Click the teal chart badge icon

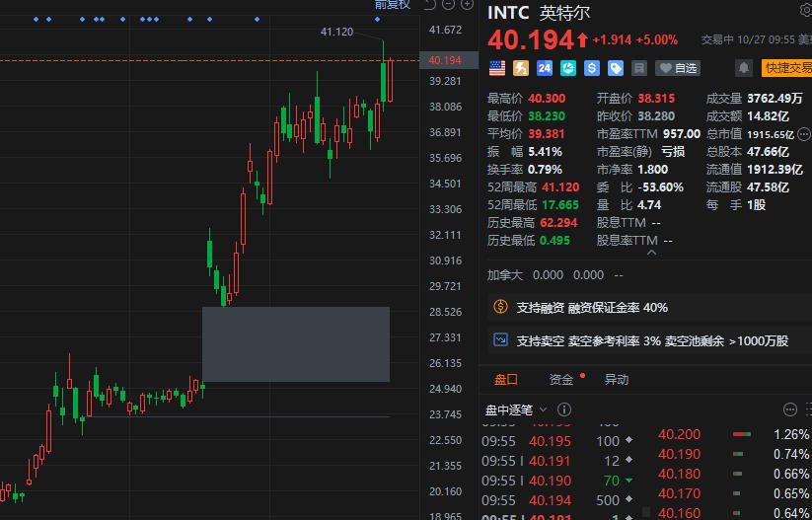(x=568, y=68)
